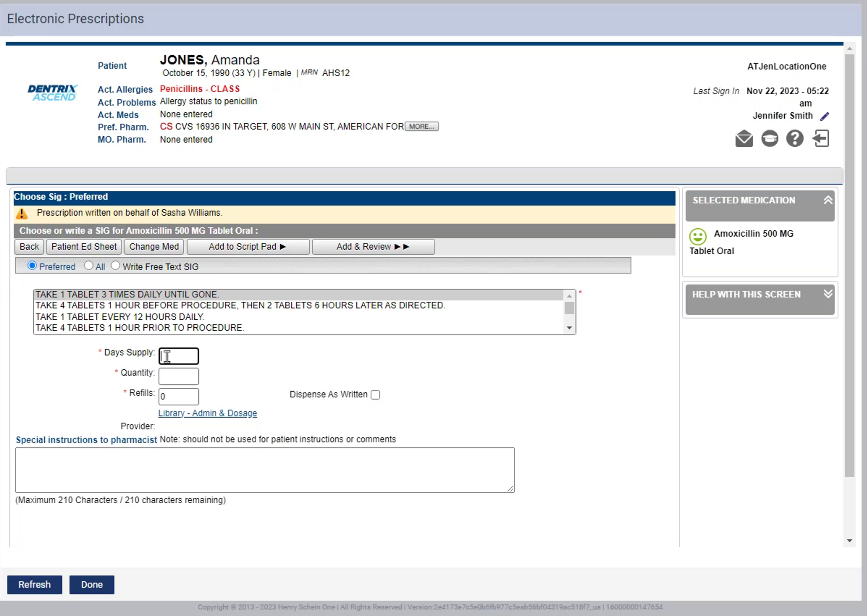Image resolution: width=867 pixels, height=616 pixels.
Task: Click the SIG list scroll-down arrow
Action: 569,328
